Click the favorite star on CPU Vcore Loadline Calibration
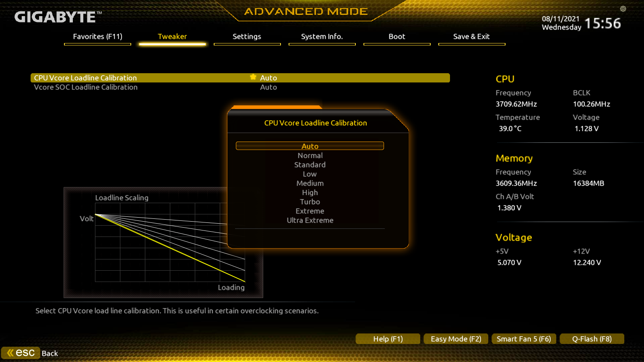This screenshot has width=644, height=362. click(x=253, y=77)
